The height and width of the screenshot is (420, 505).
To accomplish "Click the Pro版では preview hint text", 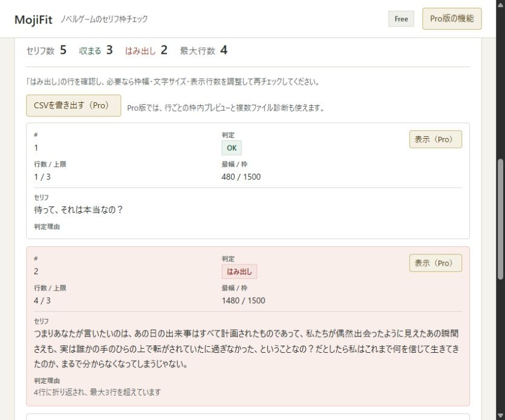I will pos(226,108).
